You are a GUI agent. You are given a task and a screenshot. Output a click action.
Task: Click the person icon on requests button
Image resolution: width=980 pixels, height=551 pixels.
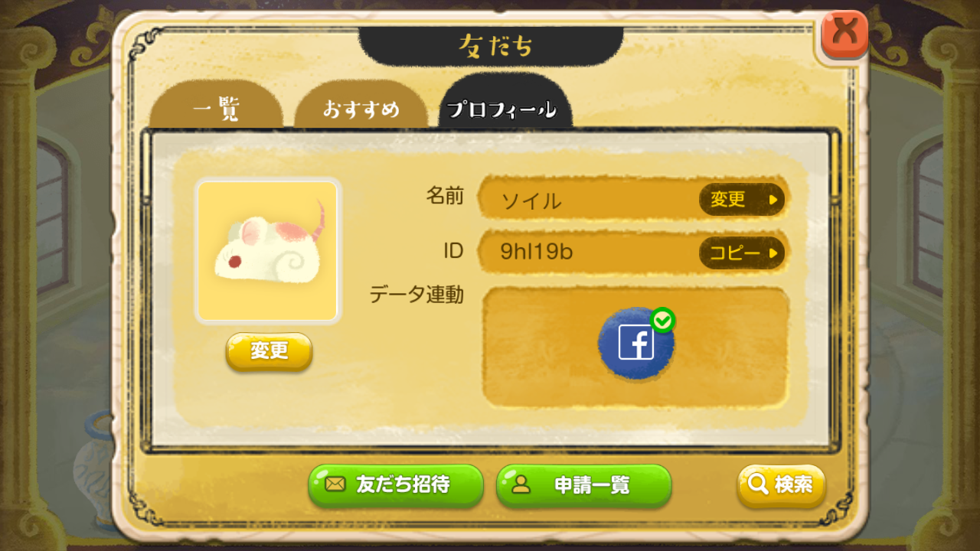tap(521, 484)
